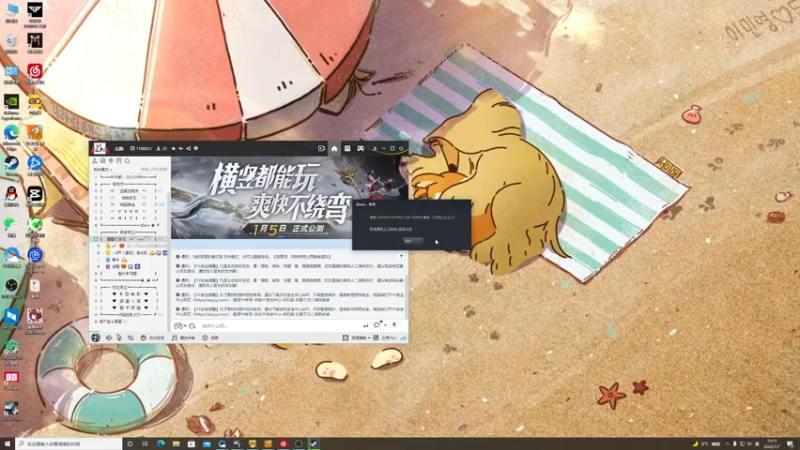Open the my-mode dropdown in channel panel
This screenshot has height=450, width=800.
pos(102,169)
